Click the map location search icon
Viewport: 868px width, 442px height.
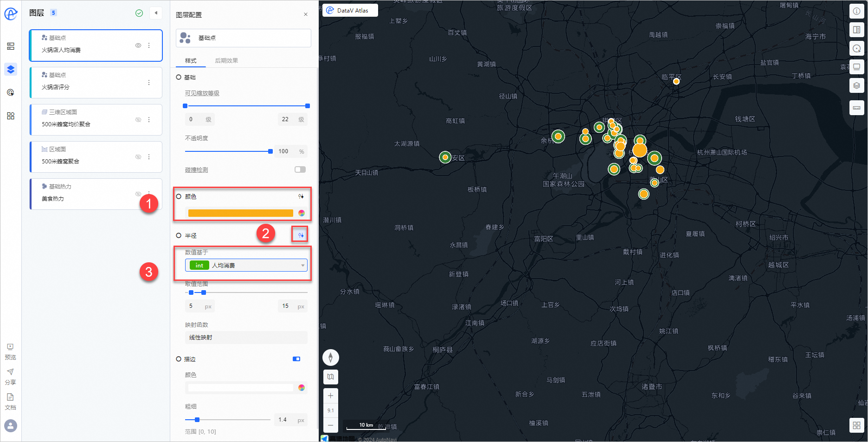[856, 48]
